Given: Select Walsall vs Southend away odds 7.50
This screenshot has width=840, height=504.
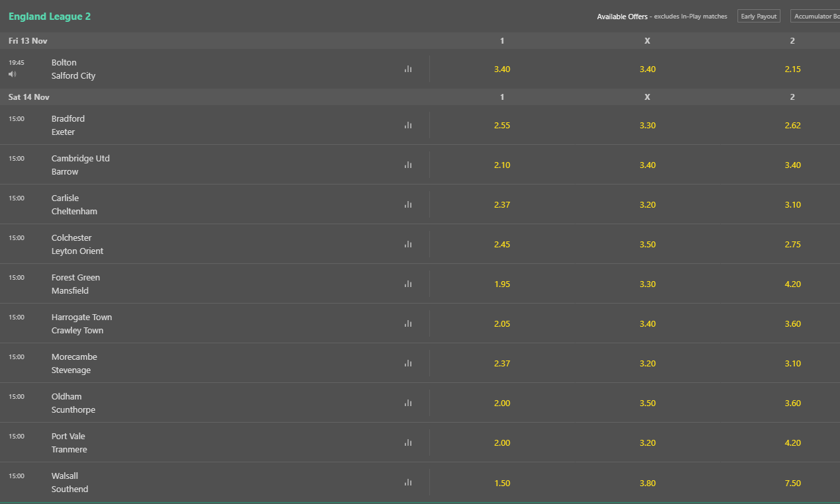Looking at the screenshot, I should [x=792, y=483].
